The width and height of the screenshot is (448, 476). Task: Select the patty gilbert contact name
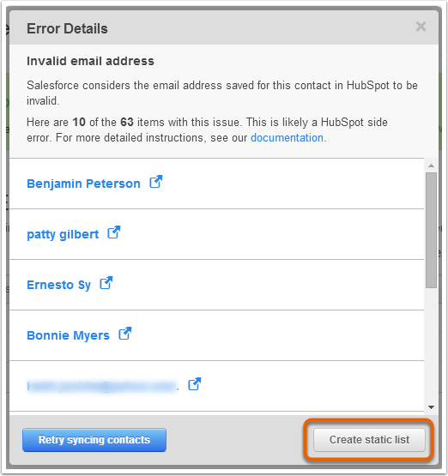[x=63, y=235]
